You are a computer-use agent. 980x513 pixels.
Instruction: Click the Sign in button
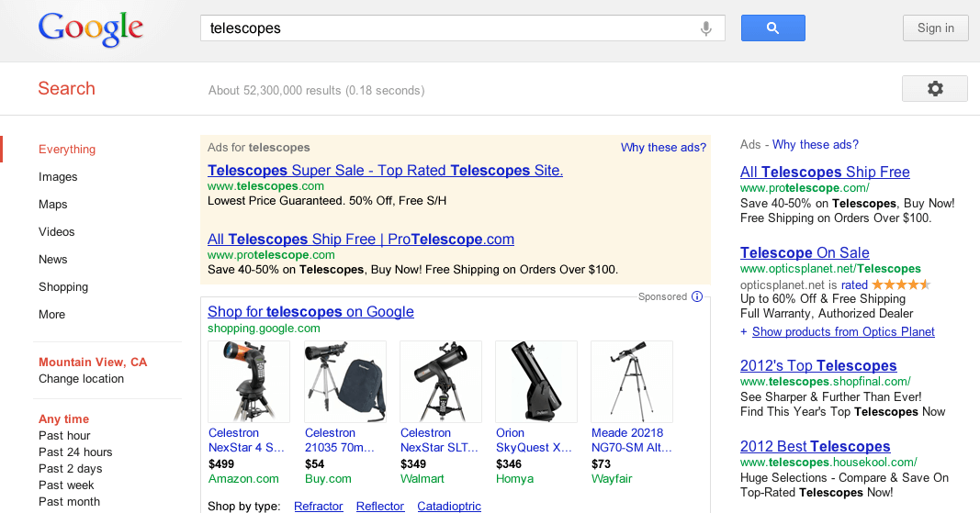(936, 28)
